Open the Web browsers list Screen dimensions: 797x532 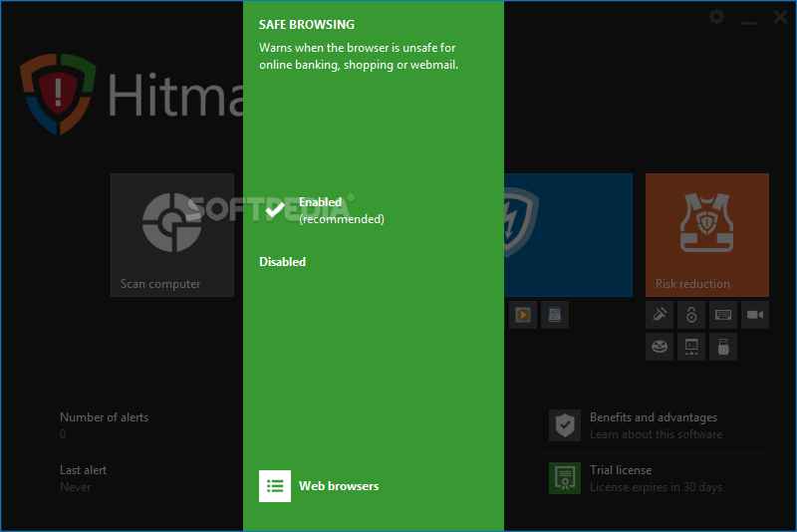pos(338,486)
